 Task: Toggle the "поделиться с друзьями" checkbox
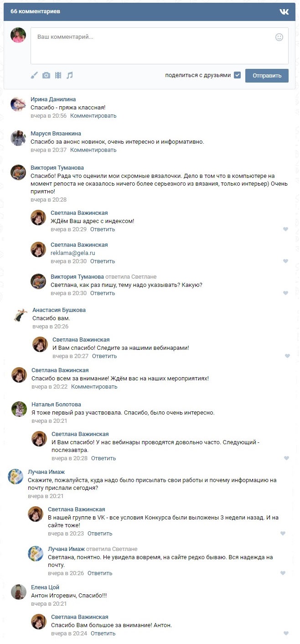237,75
